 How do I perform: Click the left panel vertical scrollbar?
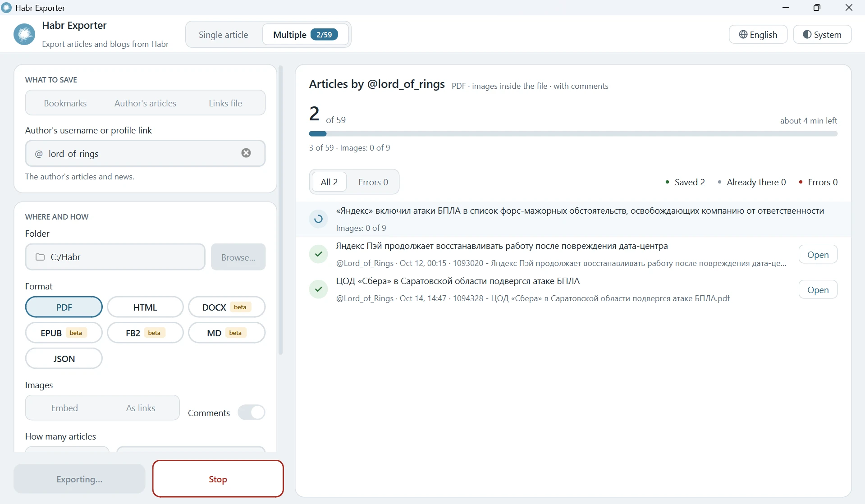pyautogui.click(x=280, y=210)
